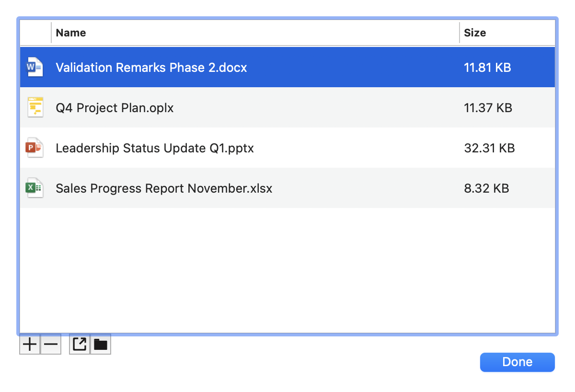Click the open externally arrow icon

(x=80, y=344)
